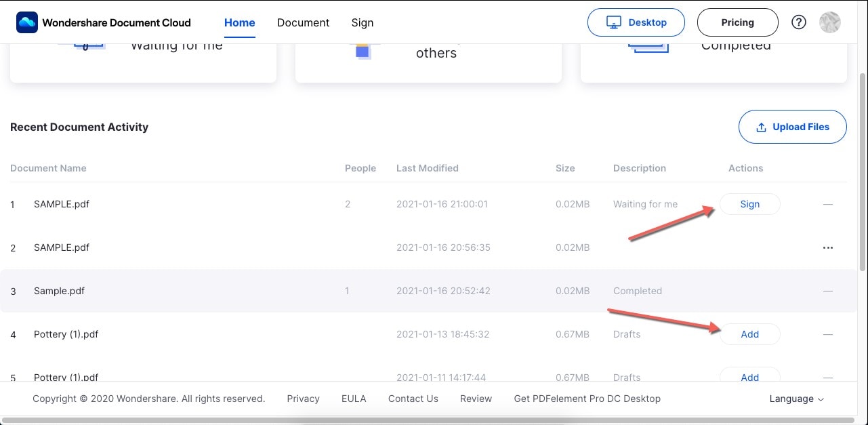Open the three-dot menu for second SAMPLE.pdf
The height and width of the screenshot is (425, 868).
[827, 247]
